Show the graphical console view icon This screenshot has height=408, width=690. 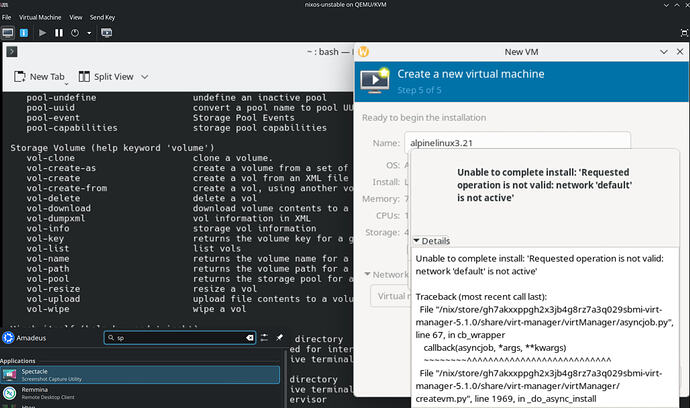pos(8,33)
